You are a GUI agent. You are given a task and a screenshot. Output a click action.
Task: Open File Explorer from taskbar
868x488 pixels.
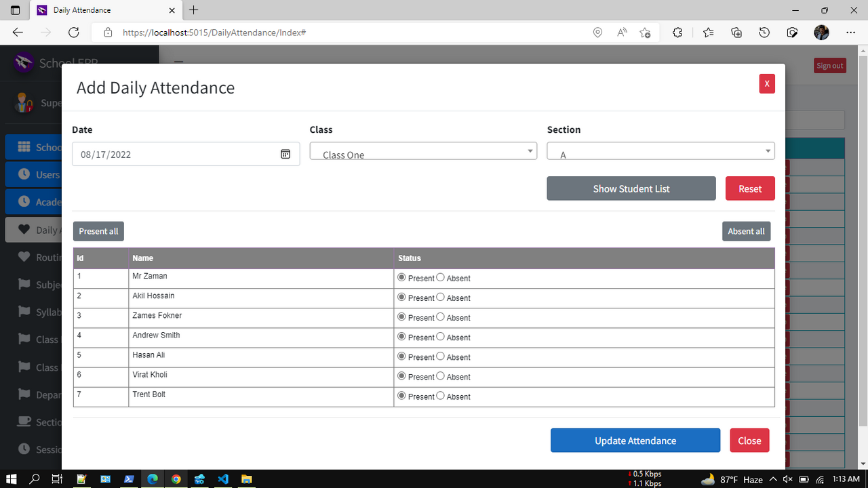coord(247,479)
